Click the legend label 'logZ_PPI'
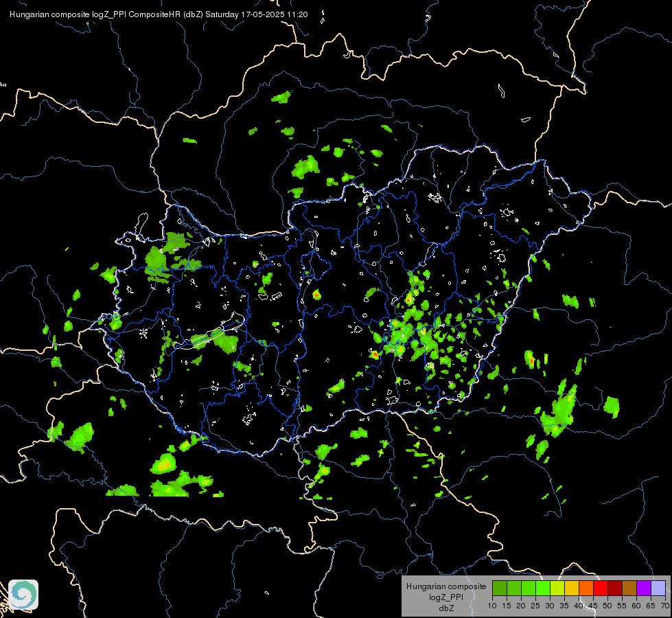This screenshot has width=672, height=618. [446, 597]
